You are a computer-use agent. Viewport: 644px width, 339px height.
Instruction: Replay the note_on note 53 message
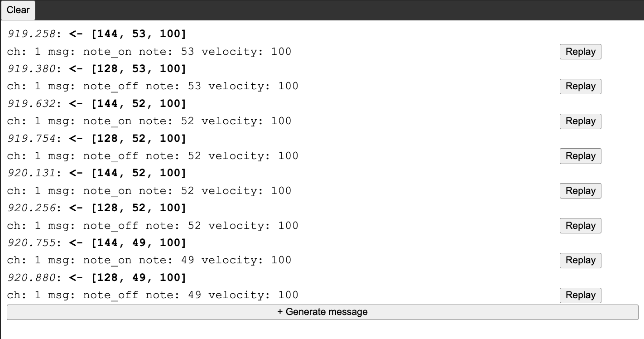(580, 52)
